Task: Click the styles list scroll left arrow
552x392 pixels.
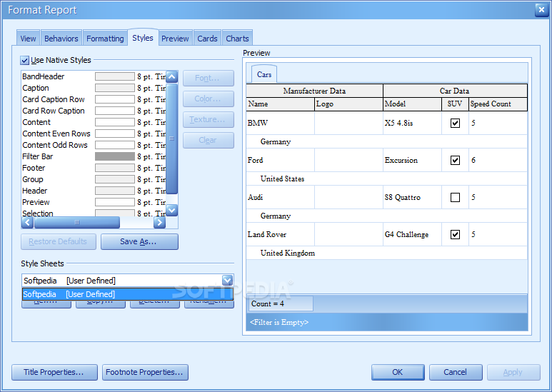Action: [x=27, y=222]
